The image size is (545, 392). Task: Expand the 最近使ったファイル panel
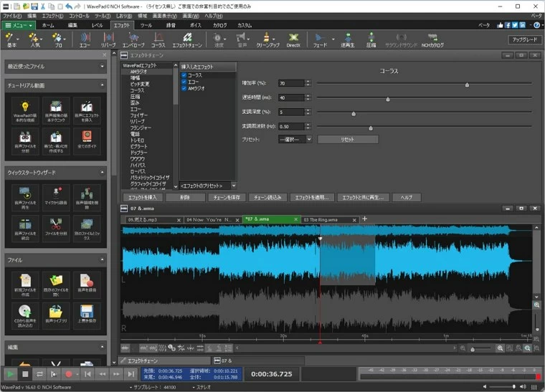[102, 67]
